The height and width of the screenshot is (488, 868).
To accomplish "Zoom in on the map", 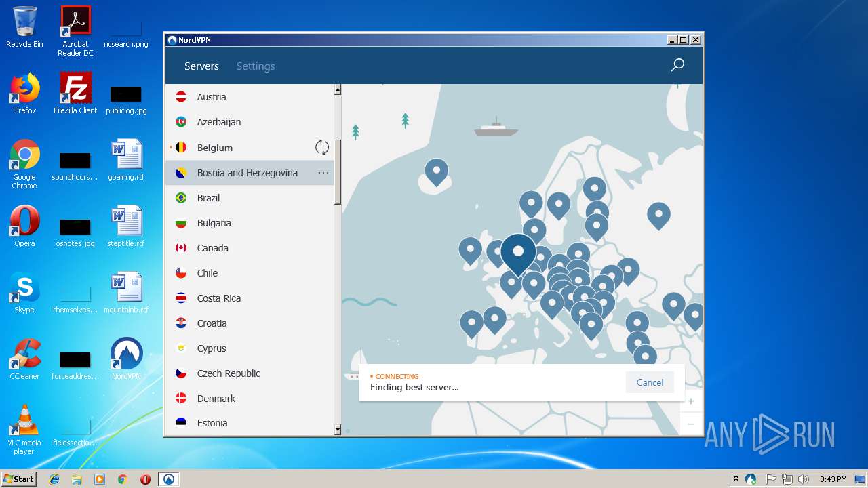I will [x=691, y=401].
